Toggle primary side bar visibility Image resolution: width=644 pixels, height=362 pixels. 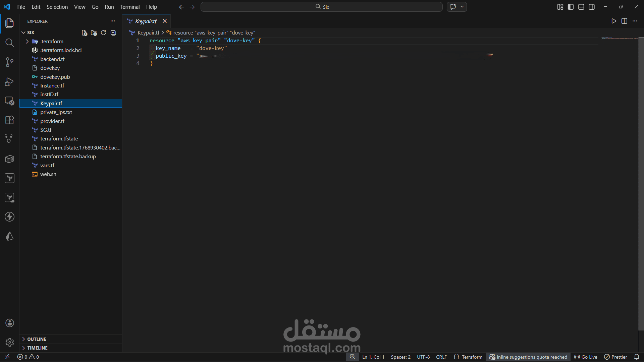pos(571,7)
